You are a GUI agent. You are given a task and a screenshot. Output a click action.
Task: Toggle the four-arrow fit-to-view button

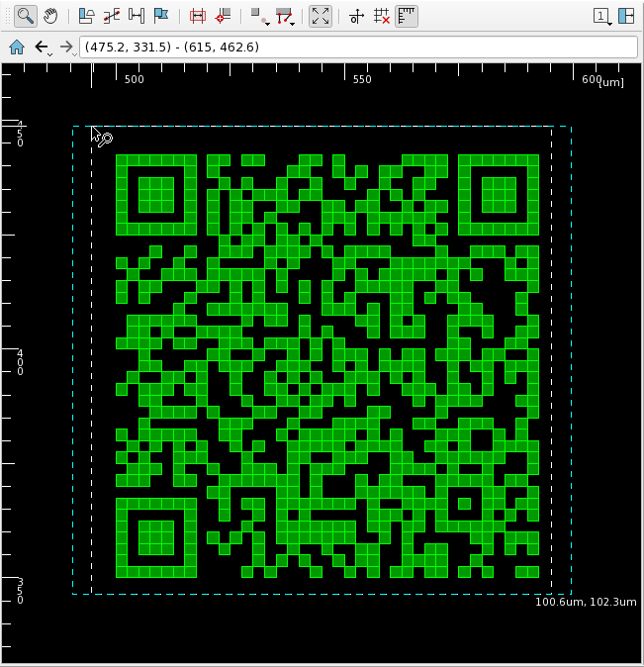click(x=321, y=17)
